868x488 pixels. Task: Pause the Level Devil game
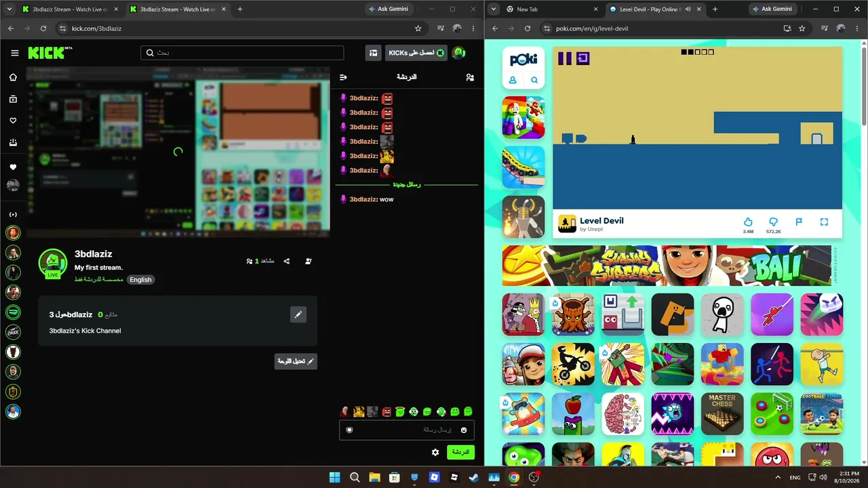[x=565, y=59]
